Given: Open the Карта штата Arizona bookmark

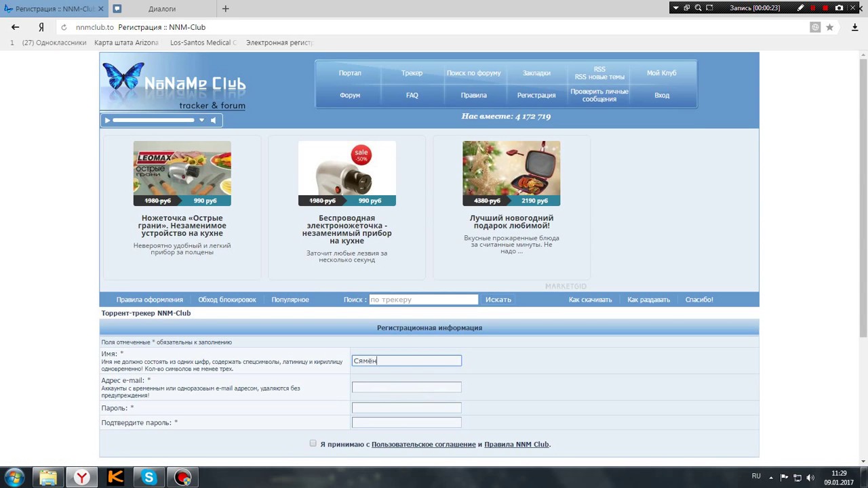Looking at the screenshot, I should [126, 43].
